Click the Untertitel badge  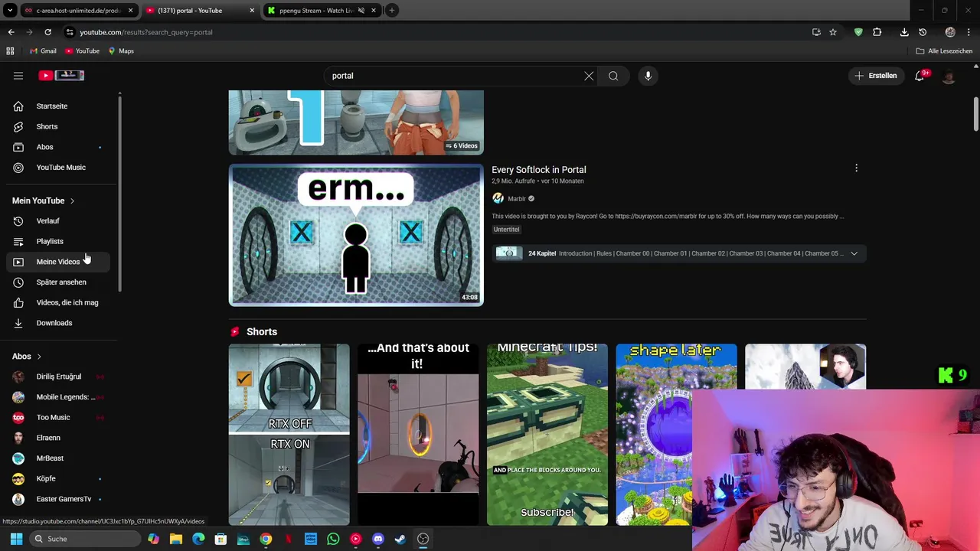[506, 230]
